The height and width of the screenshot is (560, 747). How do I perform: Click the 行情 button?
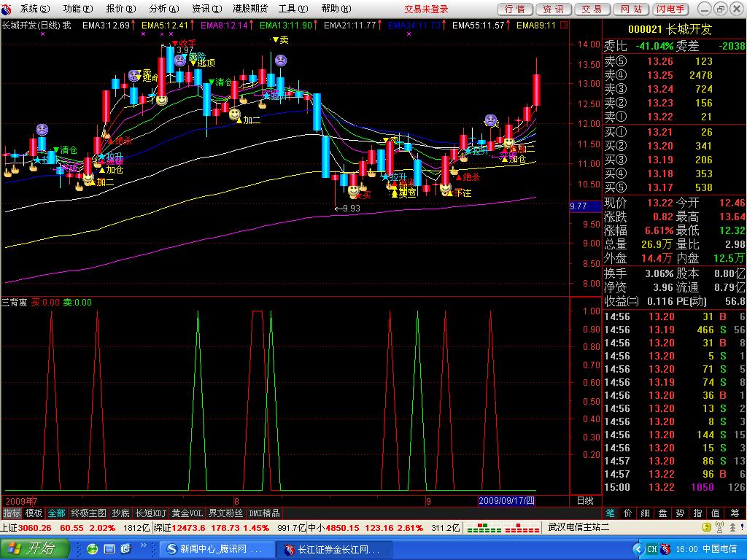[515, 9]
